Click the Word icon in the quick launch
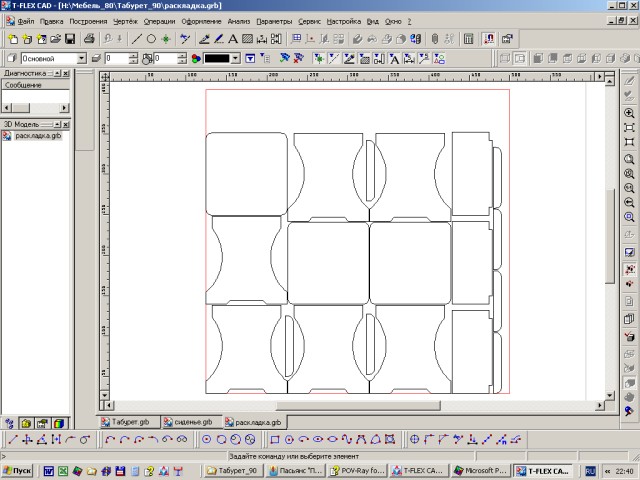Screen dimensions: 640x480 click(49, 471)
